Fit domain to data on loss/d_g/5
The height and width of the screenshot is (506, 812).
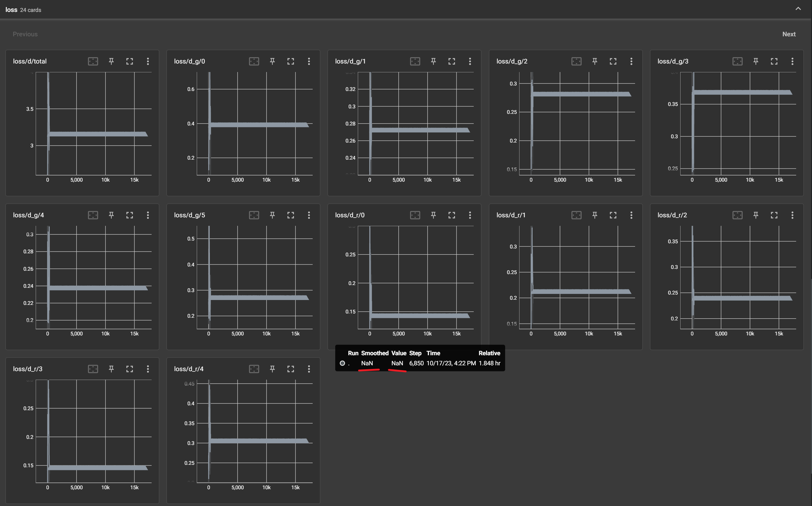pyautogui.click(x=254, y=215)
